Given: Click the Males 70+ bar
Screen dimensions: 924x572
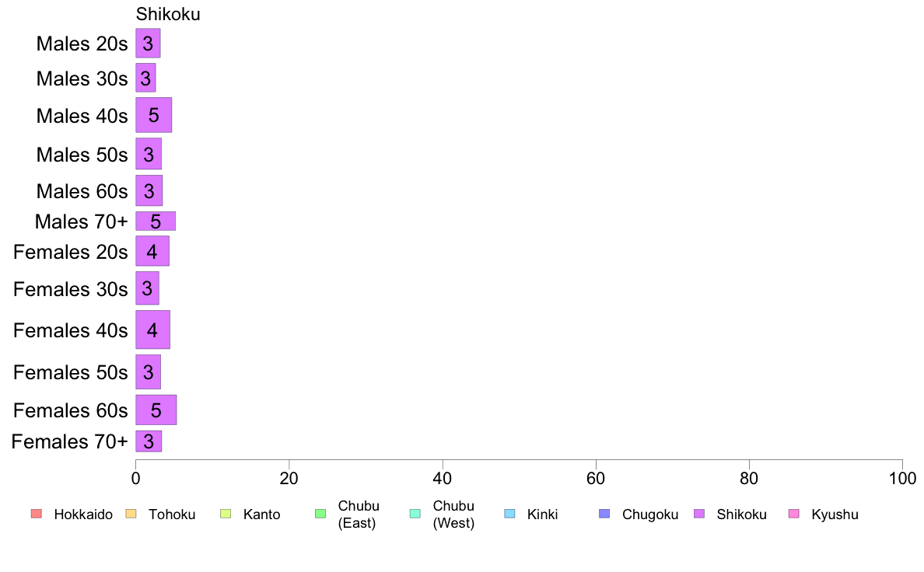Looking at the screenshot, I should pyautogui.click(x=156, y=221).
